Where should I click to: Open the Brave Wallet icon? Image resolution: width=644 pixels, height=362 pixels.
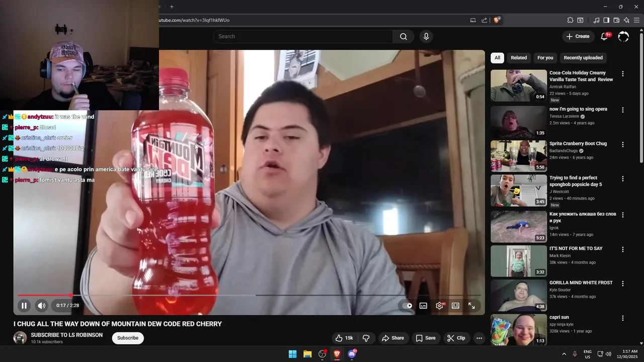(616, 20)
